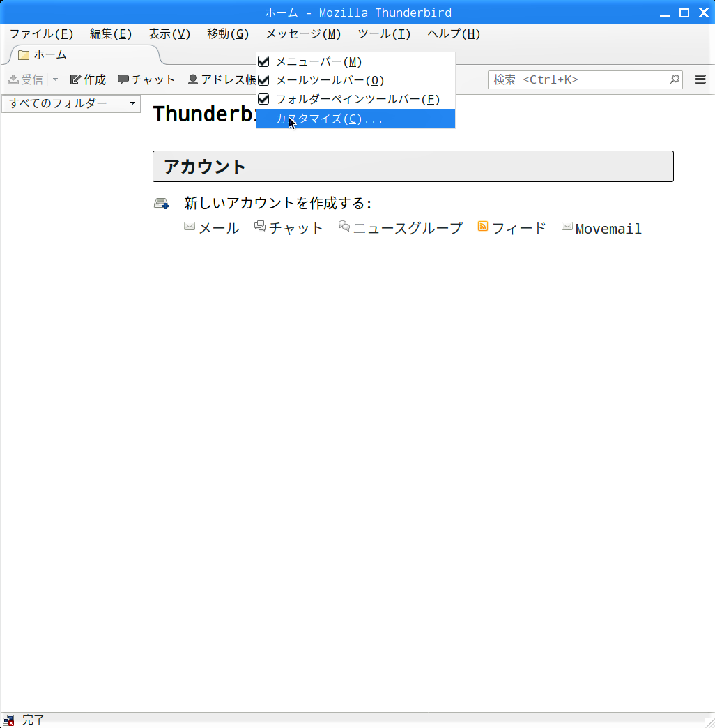Viewport: 715px width, 728px height.
Task: Click the envelope icon next to メール
Action: [190, 226]
